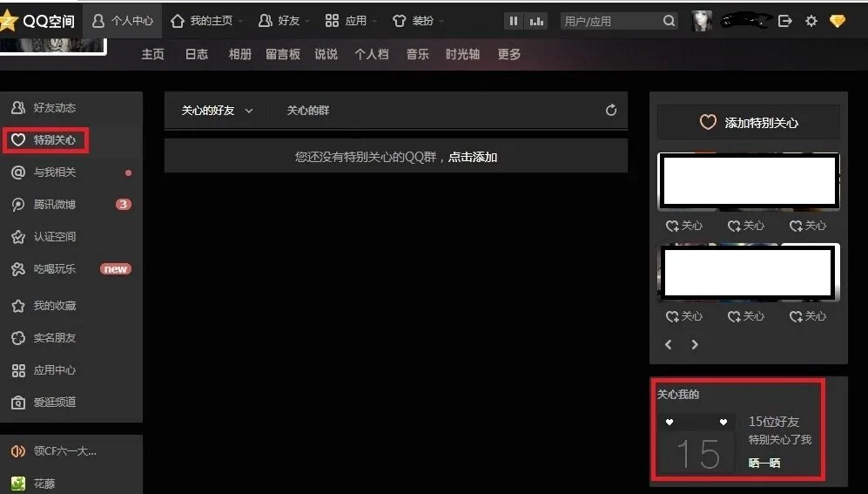Click the logout exit icon
The width and height of the screenshot is (868, 494).
[785, 21]
